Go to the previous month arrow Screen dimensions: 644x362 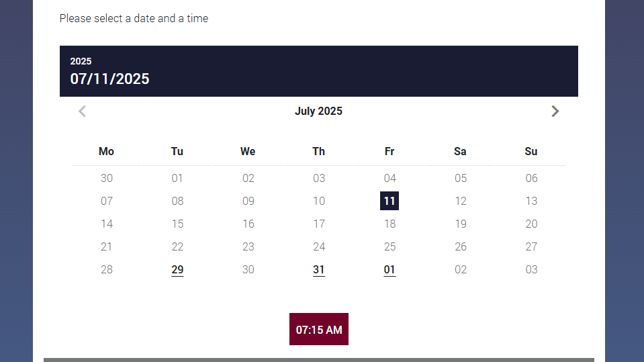(x=82, y=111)
